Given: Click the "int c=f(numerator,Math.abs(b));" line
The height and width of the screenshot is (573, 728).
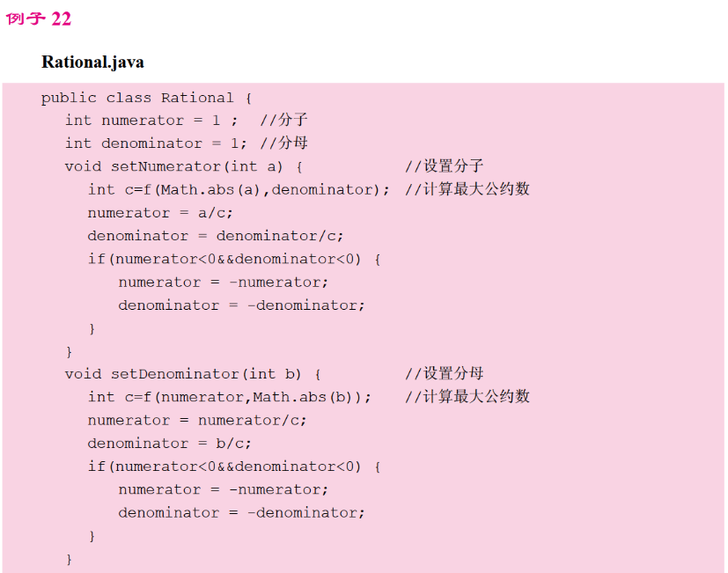Looking at the screenshot, I should 229,396.
